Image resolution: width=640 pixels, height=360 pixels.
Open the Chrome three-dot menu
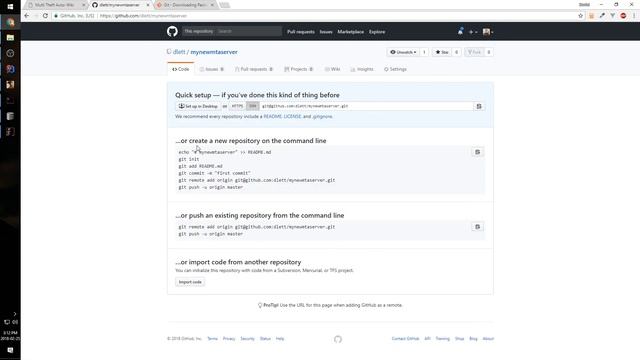pos(634,16)
